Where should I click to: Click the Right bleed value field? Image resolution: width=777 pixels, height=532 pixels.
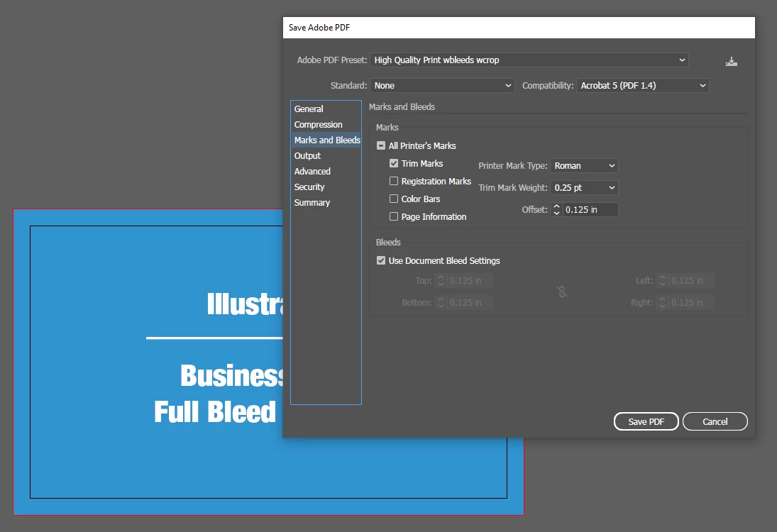point(691,303)
